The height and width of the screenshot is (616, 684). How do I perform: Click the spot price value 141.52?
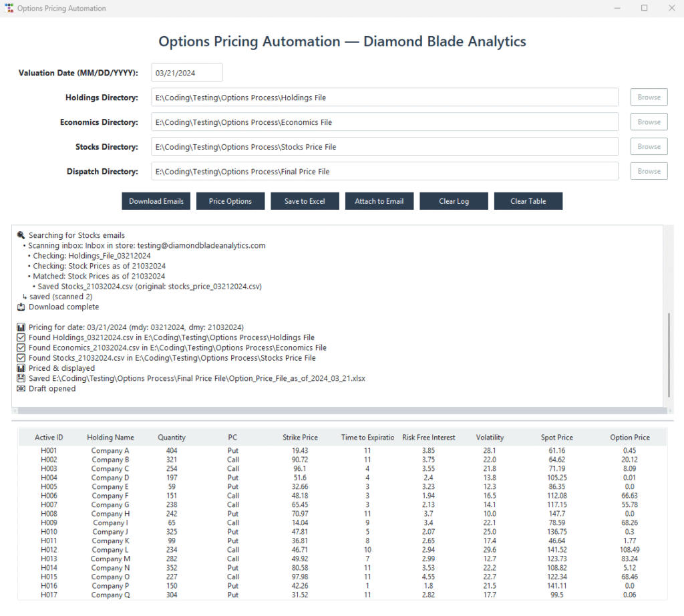556,550
